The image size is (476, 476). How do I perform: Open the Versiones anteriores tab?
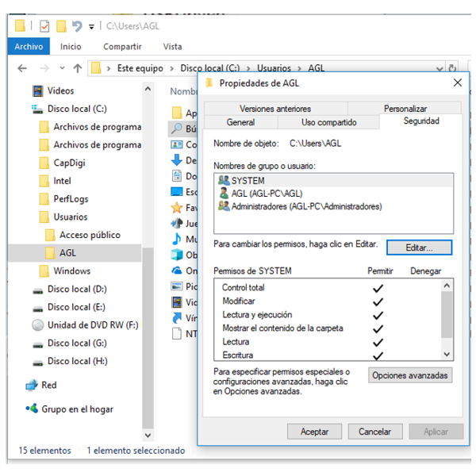click(x=274, y=109)
